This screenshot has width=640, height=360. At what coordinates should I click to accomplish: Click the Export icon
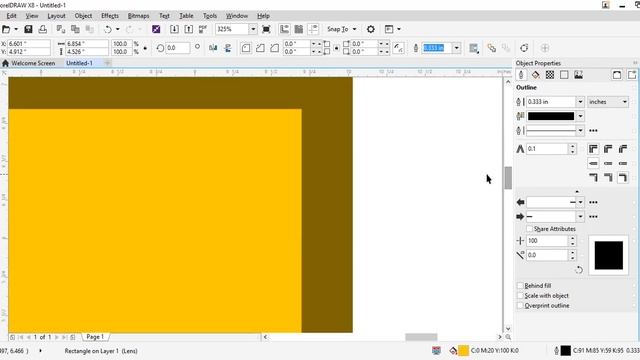[x=189, y=29]
